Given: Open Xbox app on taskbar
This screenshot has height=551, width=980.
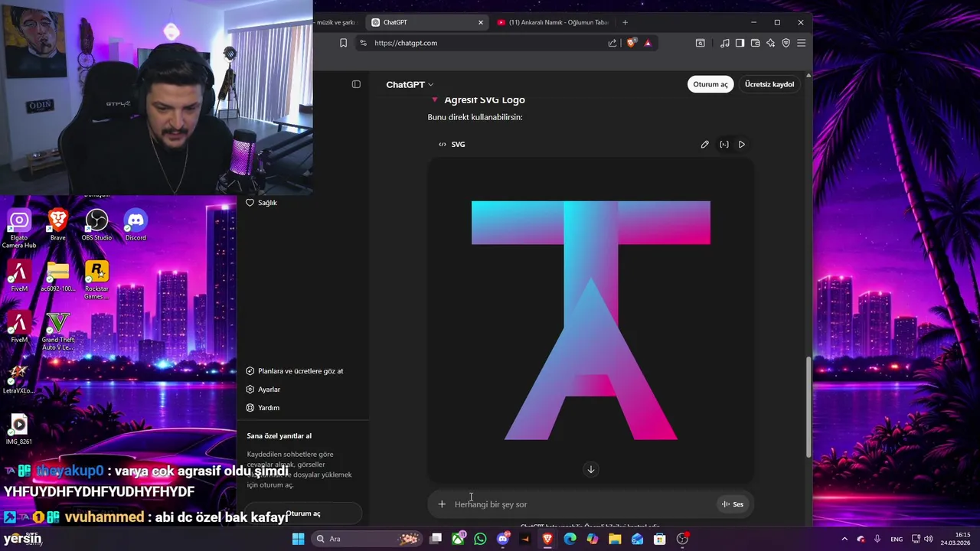Looking at the screenshot, I should tap(458, 539).
